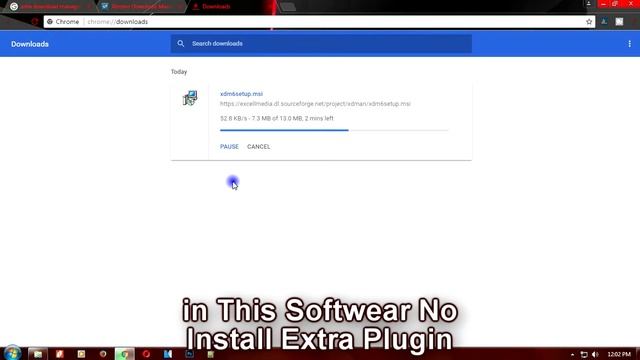The width and height of the screenshot is (640, 360).
Task: Show hidden tray icons arrow
Action: click(x=572, y=354)
